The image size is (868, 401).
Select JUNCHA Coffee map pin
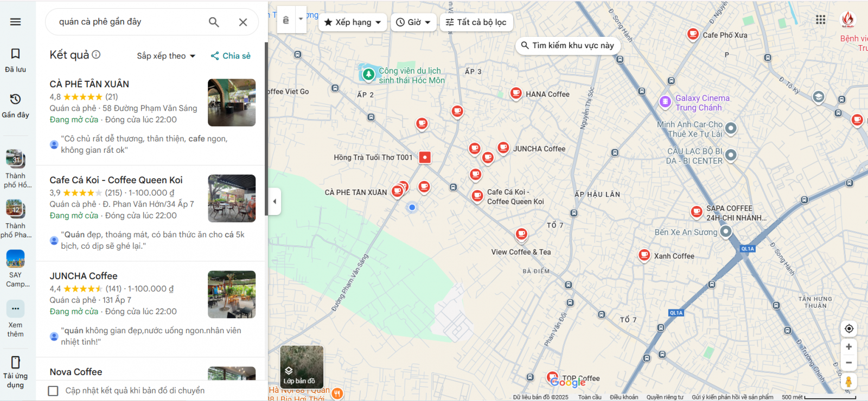point(503,147)
